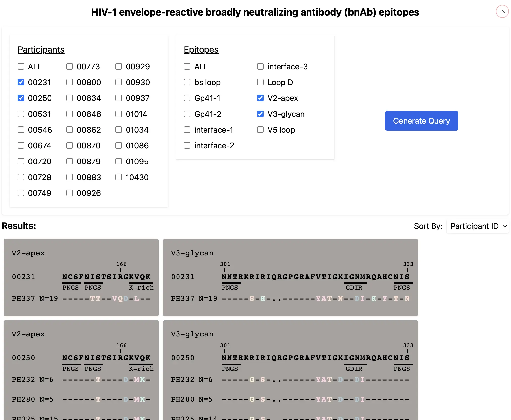Screen dimensions: 511x420
Task: Click the Epitopes heading
Action: click(x=201, y=49)
